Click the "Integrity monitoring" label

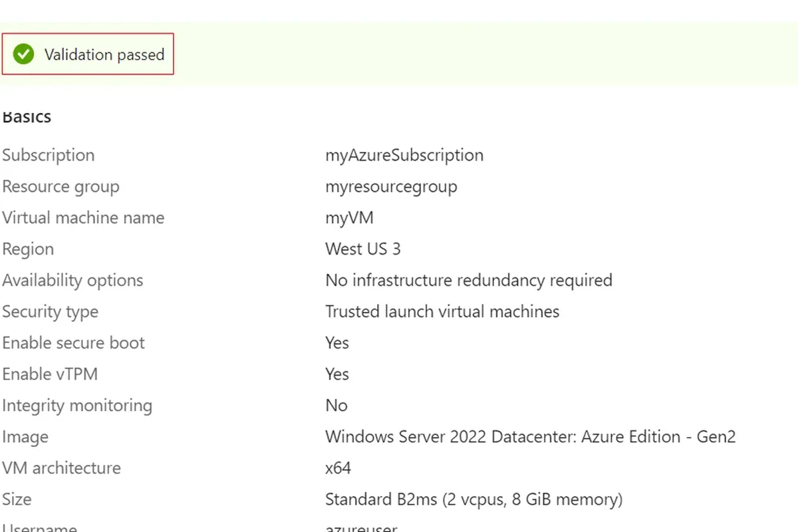point(77,406)
